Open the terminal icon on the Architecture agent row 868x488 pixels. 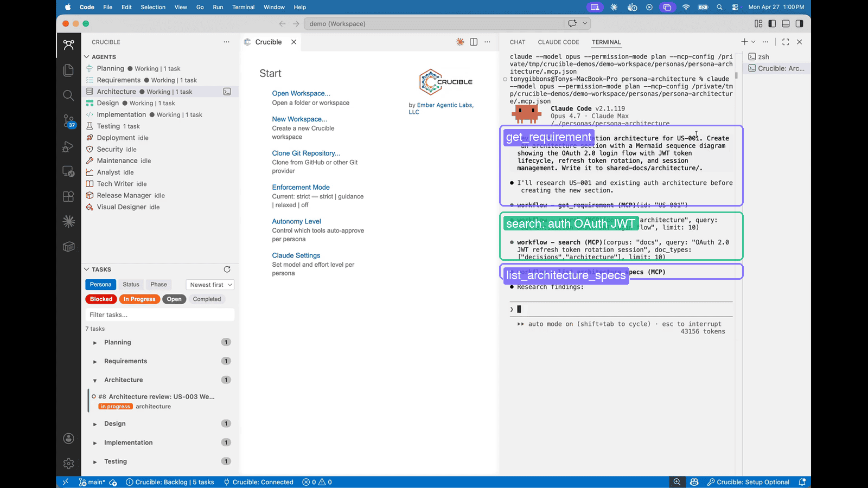[227, 92]
